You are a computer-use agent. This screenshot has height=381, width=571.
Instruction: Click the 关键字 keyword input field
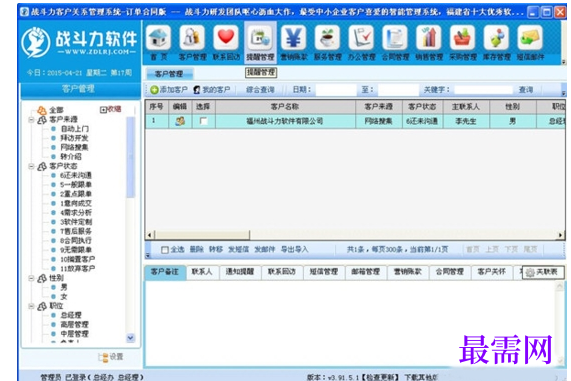coord(483,90)
